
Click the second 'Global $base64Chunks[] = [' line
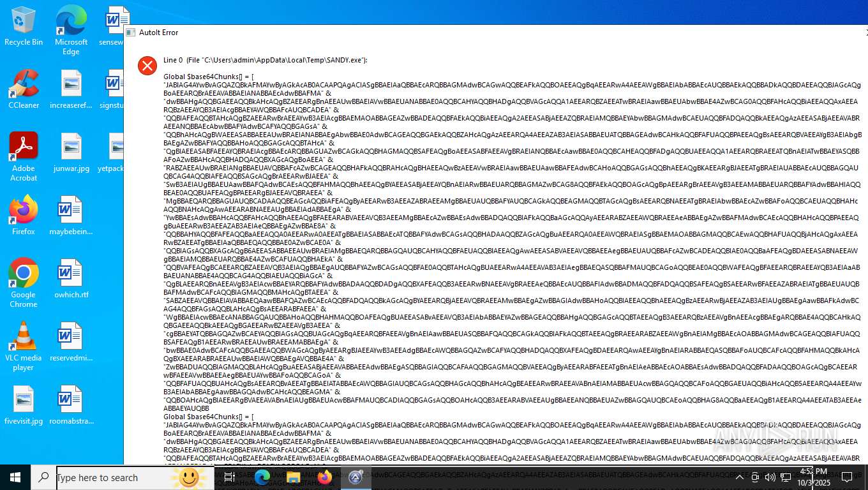209,417
